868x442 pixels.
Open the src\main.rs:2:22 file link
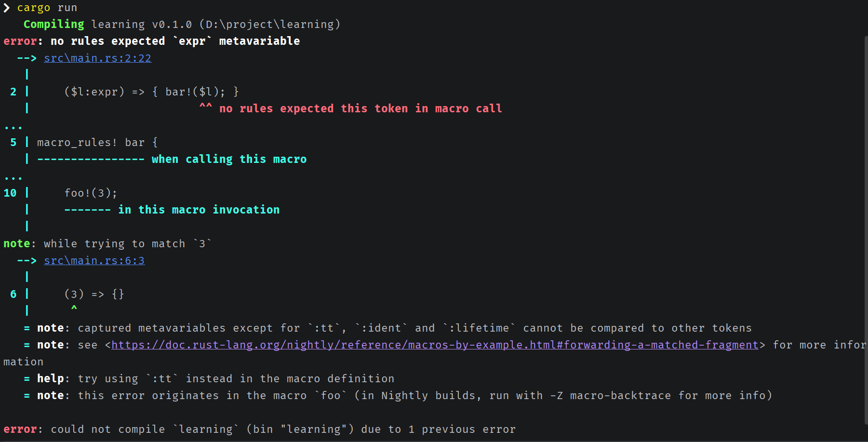[97, 58]
